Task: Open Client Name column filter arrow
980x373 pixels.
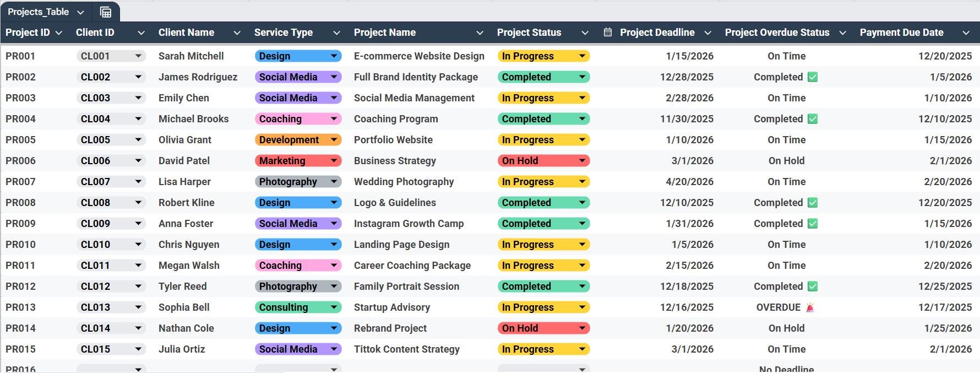Action: [x=237, y=33]
